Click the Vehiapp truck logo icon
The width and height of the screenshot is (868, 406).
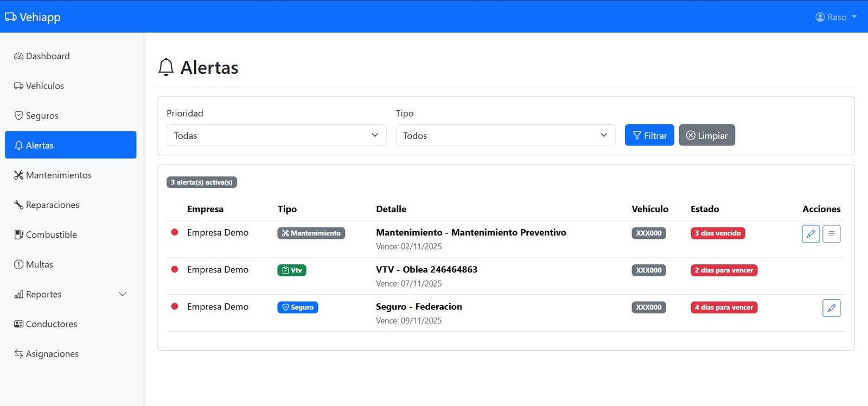point(11,17)
